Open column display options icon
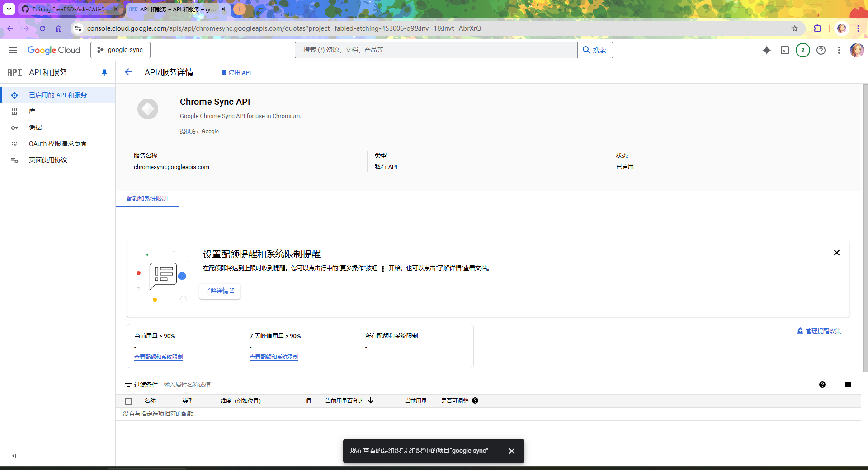This screenshot has height=470, width=868. point(848,385)
